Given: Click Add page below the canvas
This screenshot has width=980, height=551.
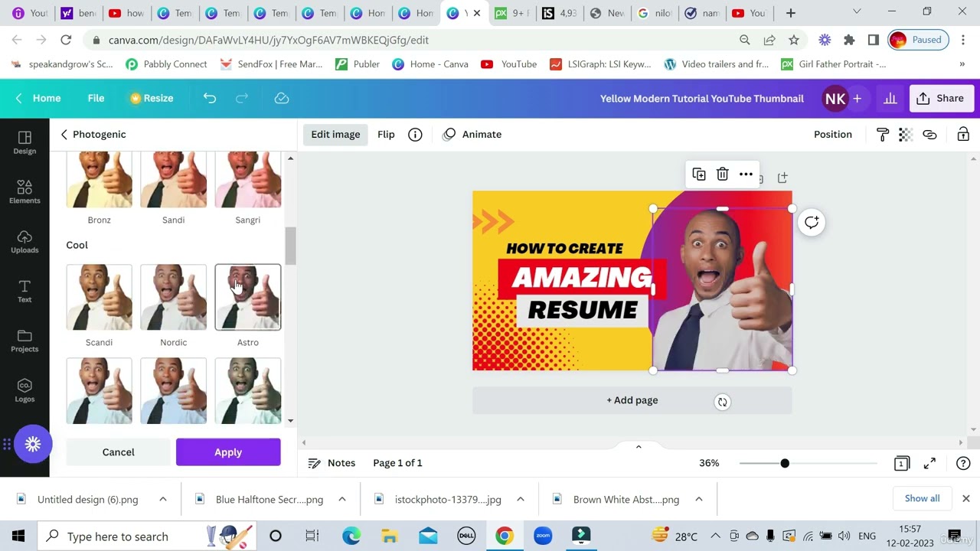Looking at the screenshot, I should [x=632, y=400].
